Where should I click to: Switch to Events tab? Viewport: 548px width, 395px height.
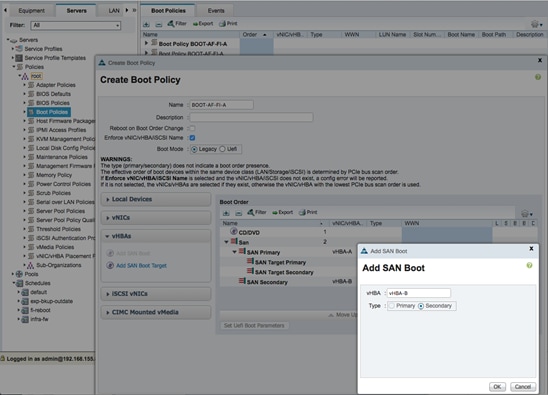click(216, 10)
